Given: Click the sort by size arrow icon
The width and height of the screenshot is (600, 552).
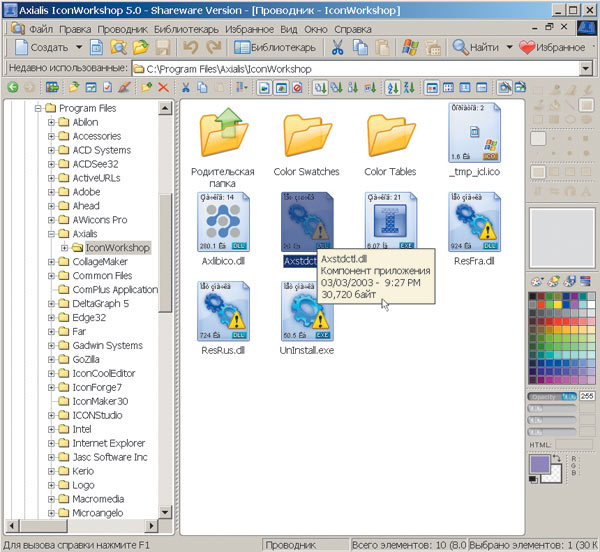Looking at the screenshot, I should pos(353,88).
